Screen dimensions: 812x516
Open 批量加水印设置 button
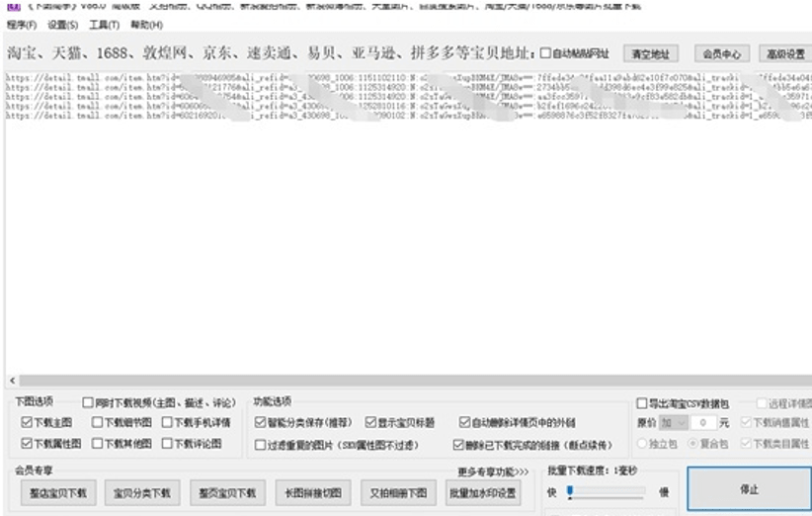(483, 492)
